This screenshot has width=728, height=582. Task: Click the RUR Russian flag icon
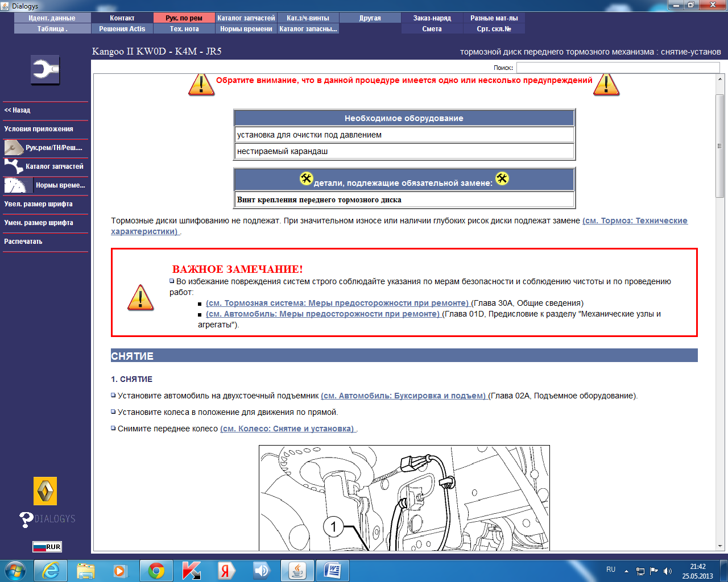click(x=47, y=547)
